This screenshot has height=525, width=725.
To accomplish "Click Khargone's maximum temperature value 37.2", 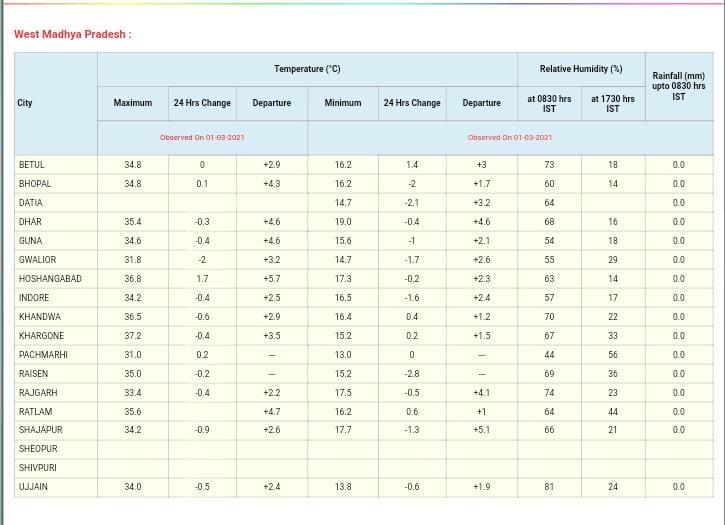I will click(132, 336).
